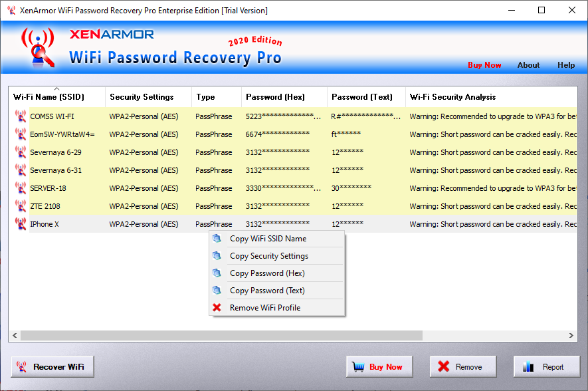Click the red X icon beside Remove WiFi Profile
Screen dimensions: 588x391
[x=217, y=307]
